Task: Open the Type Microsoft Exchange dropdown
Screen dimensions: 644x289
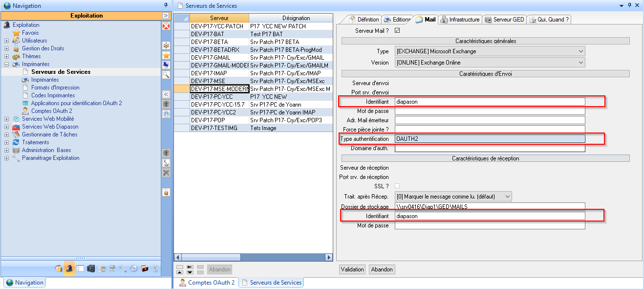Action: [x=580, y=51]
